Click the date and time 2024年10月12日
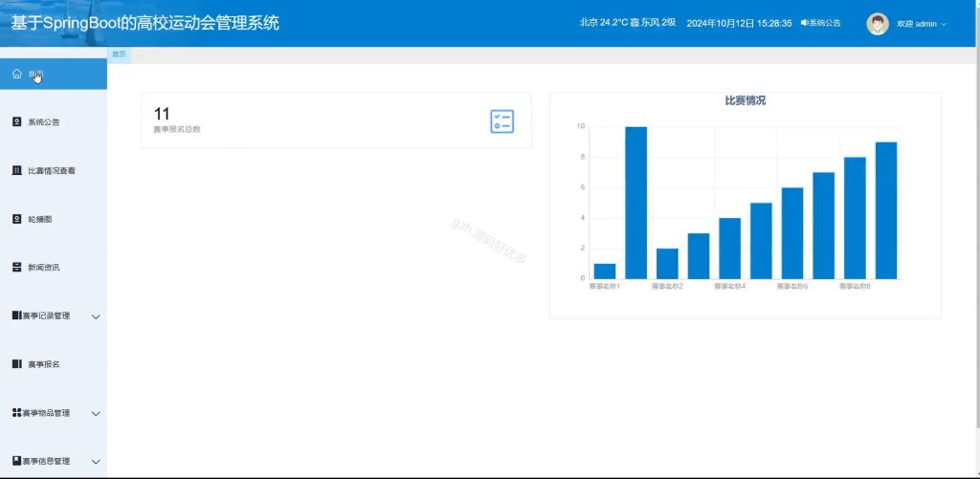This screenshot has height=479, width=980. pyautogui.click(x=740, y=23)
